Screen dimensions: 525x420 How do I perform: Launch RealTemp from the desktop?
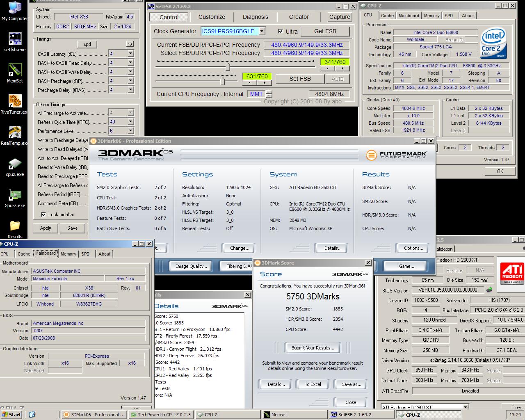pyautogui.click(x=14, y=135)
